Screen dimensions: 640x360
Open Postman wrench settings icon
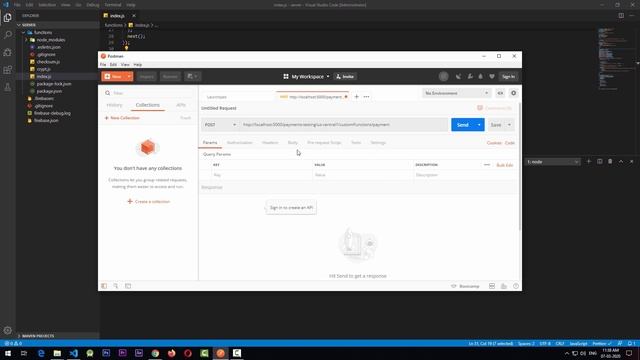tap(470, 77)
